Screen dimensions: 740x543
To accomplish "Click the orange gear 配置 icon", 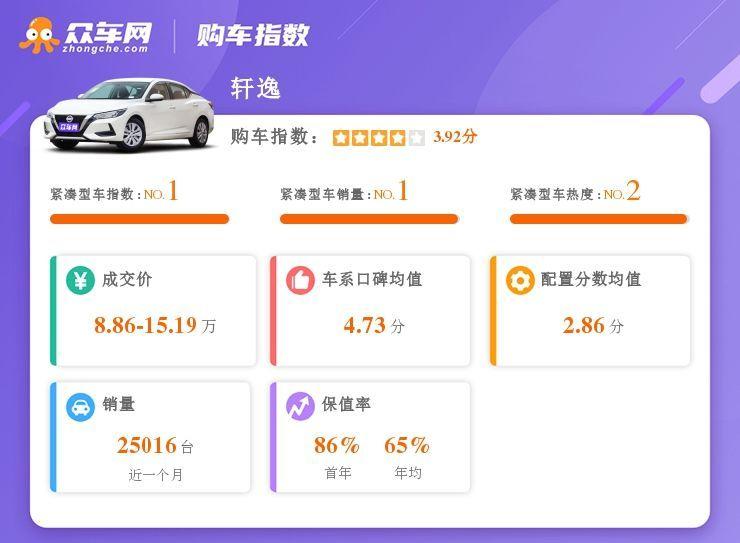I will point(520,281).
